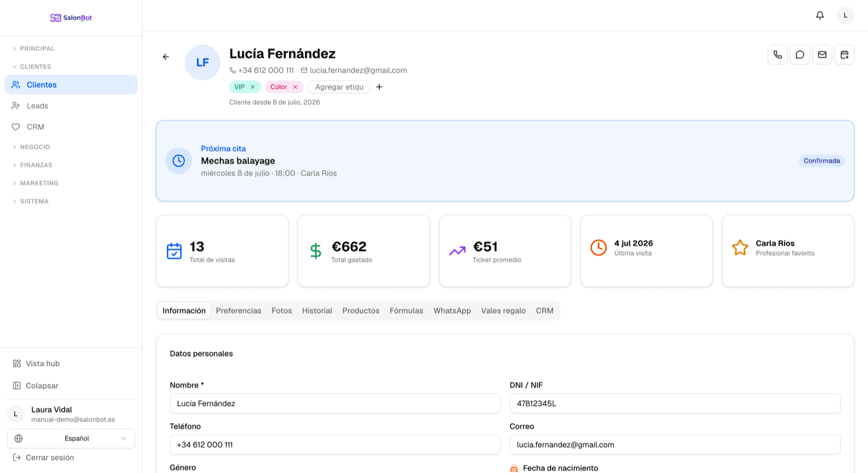
Task: Open CRM in the sidebar
Action: pos(71,127)
